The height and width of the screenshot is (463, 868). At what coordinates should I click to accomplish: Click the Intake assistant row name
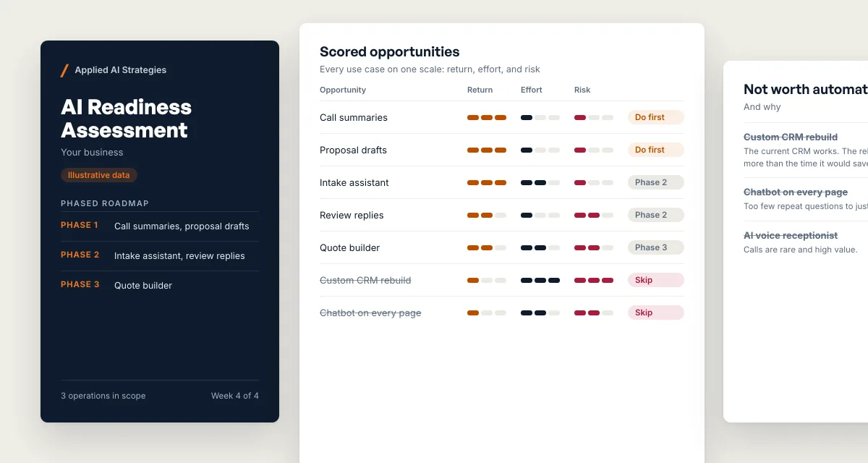tap(354, 183)
